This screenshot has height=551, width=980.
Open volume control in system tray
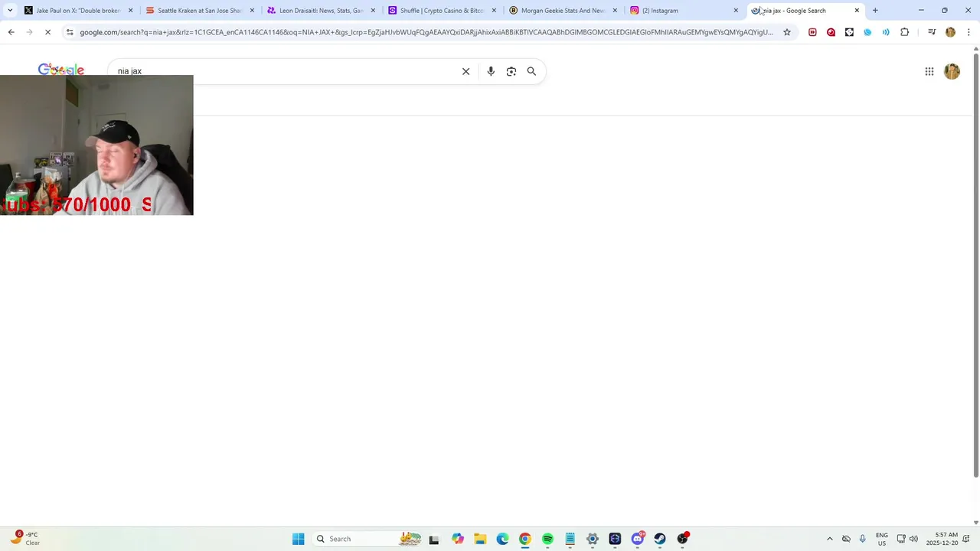[x=913, y=539]
